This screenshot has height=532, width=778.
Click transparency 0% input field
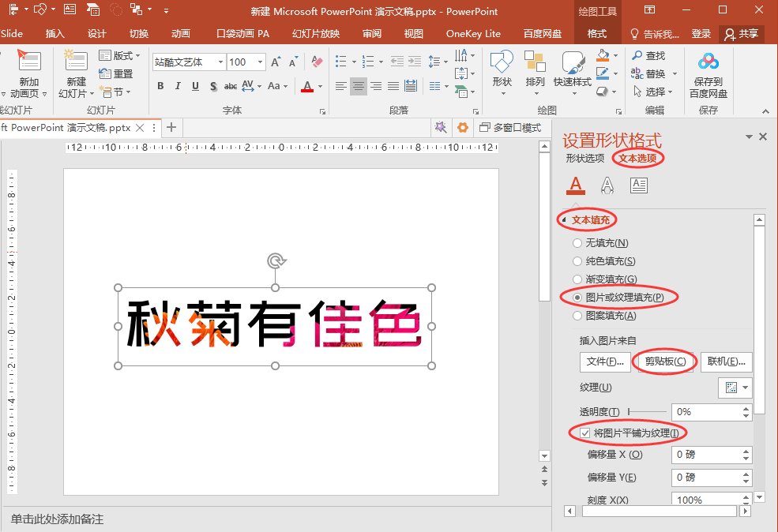pos(707,412)
